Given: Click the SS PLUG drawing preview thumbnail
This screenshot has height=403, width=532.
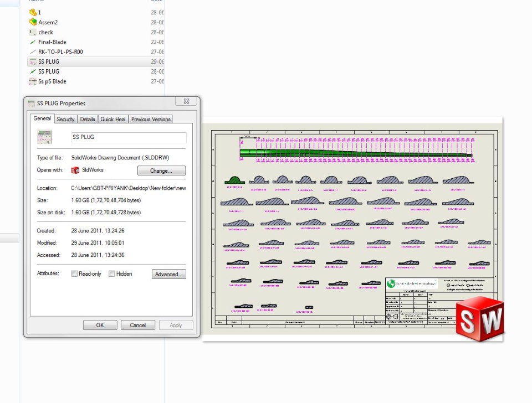Looking at the screenshot, I should [x=352, y=229].
